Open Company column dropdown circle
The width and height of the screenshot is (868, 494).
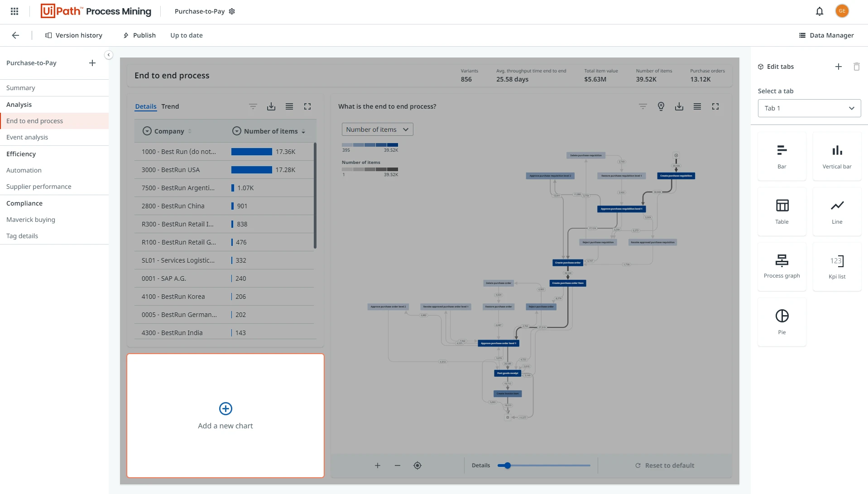tap(147, 131)
